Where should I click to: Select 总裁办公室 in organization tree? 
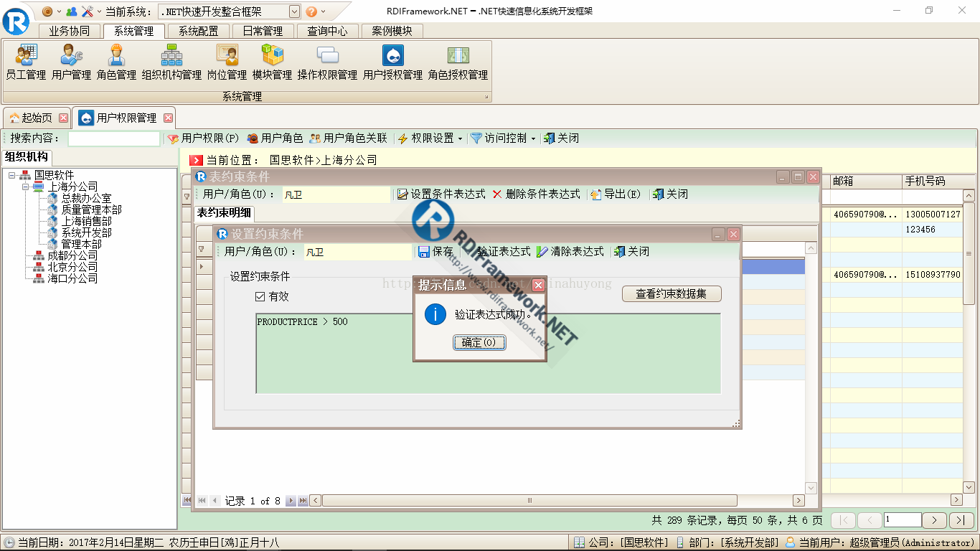[x=86, y=198]
